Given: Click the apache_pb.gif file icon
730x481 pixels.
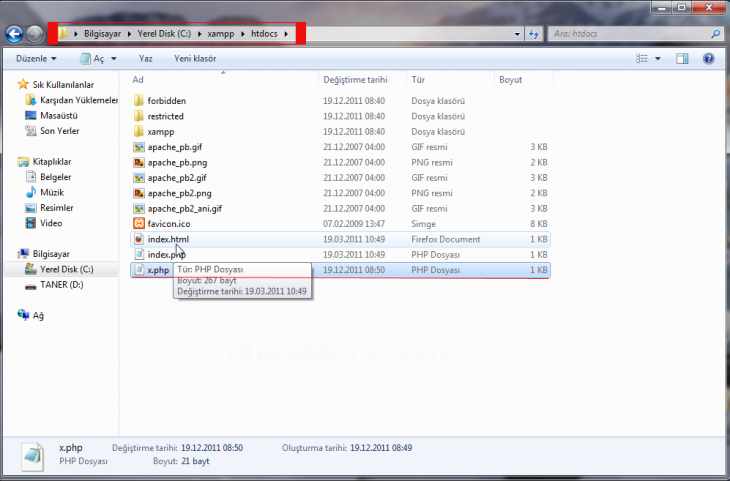Looking at the screenshot, I should coord(138,147).
